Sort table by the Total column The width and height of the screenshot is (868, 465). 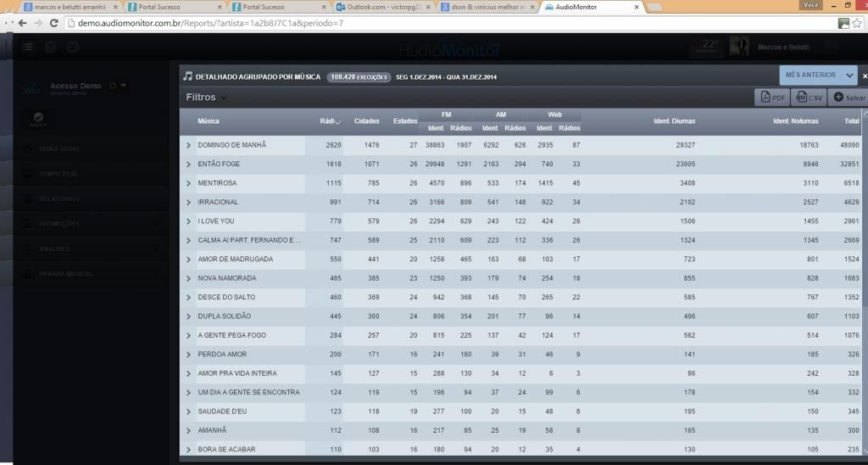[x=851, y=121]
